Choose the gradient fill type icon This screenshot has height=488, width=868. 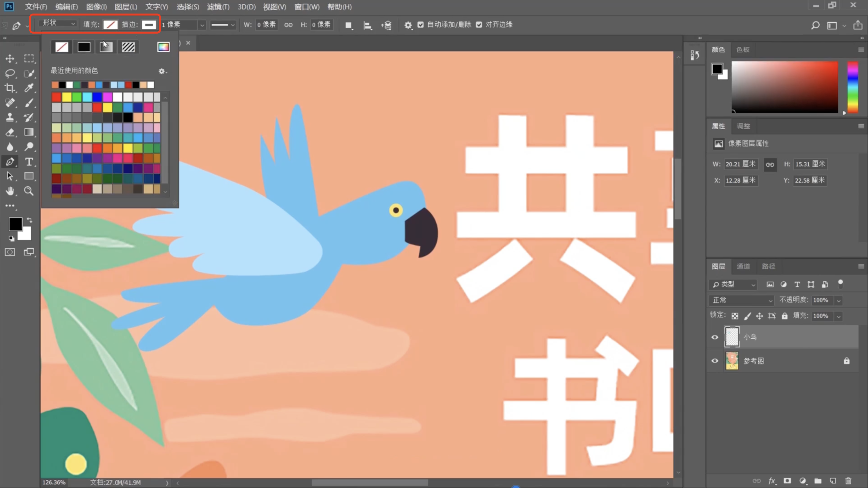[106, 47]
